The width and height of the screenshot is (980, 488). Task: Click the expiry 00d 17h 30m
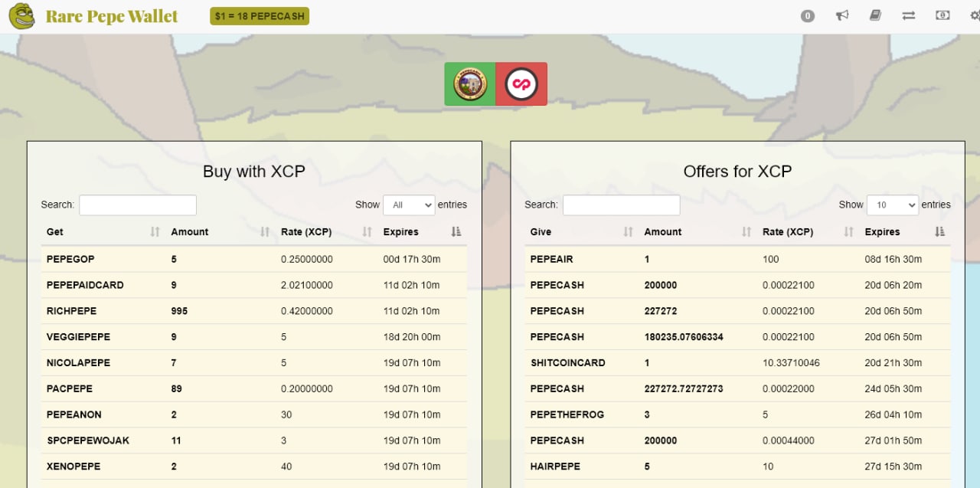coord(412,259)
